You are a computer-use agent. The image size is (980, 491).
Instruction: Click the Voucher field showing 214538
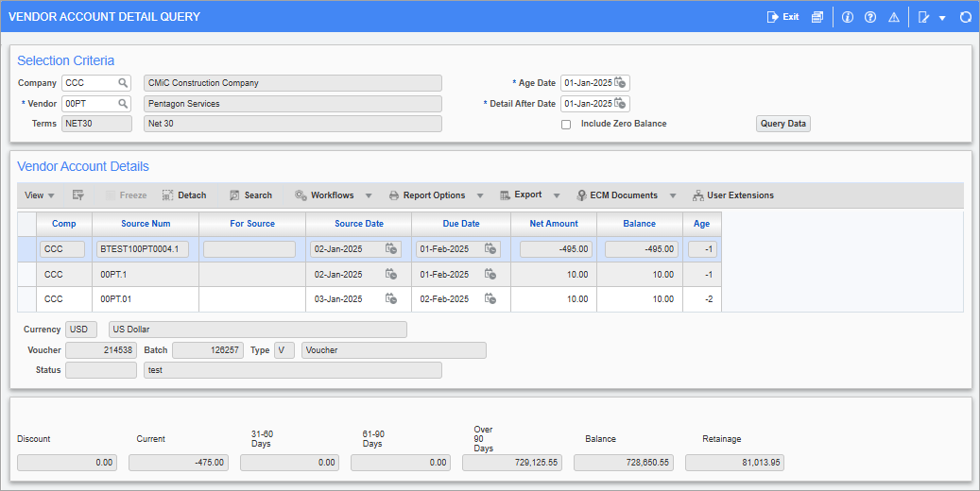tap(100, 350)
